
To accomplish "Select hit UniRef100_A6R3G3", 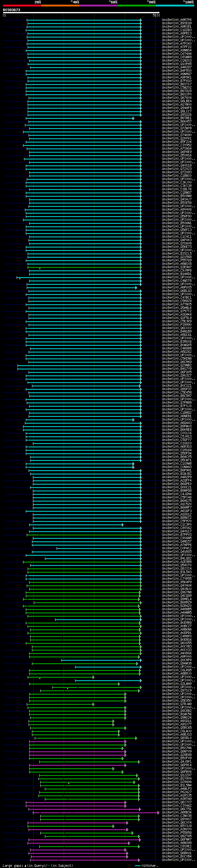I will [x=177, y=447].
